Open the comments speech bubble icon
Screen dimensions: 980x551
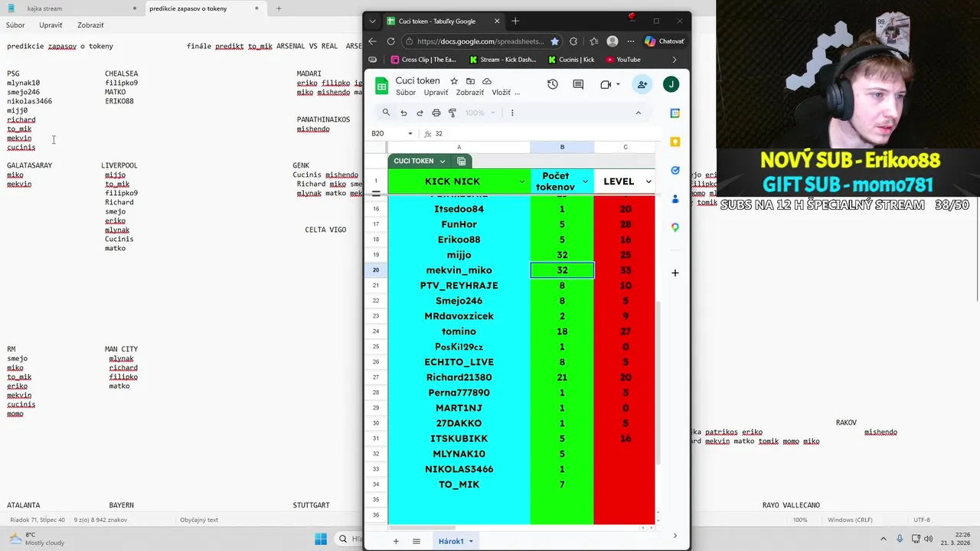tap(578, 84)
